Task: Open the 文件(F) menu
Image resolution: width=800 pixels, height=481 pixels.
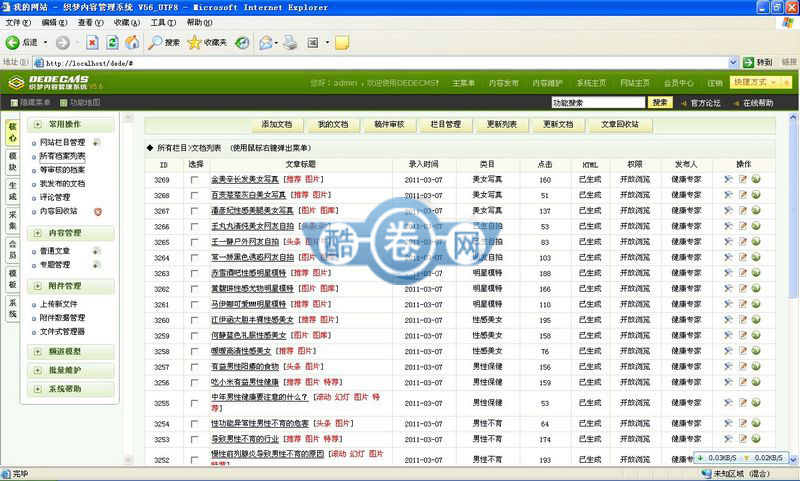Action: coord(18,22)
